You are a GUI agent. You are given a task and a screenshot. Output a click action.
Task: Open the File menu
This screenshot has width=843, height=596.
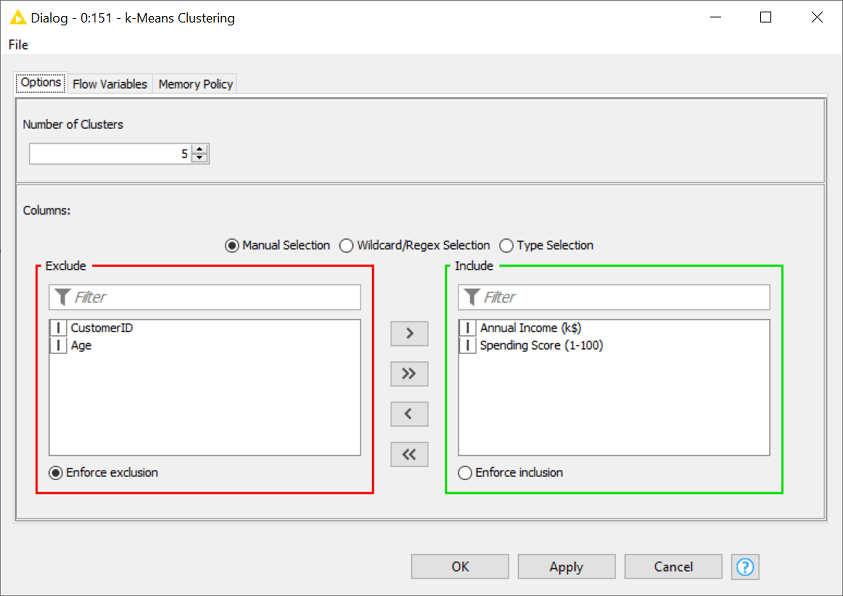point(17,44)
